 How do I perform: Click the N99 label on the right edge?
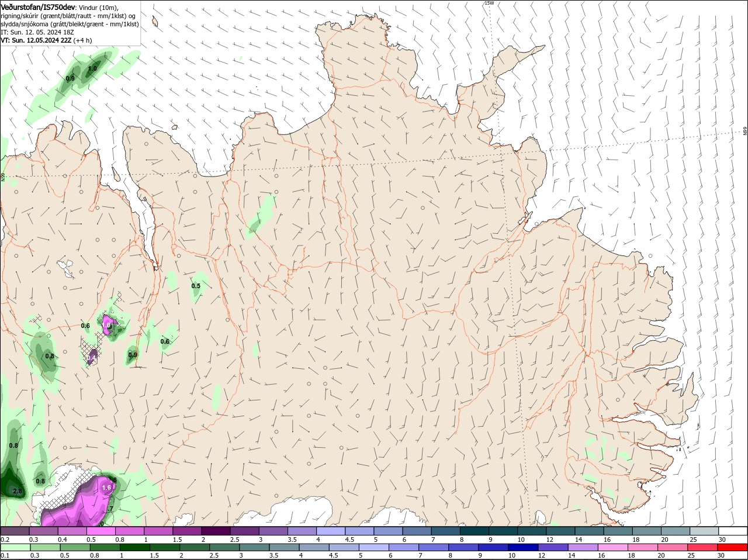tap(745, 131)
